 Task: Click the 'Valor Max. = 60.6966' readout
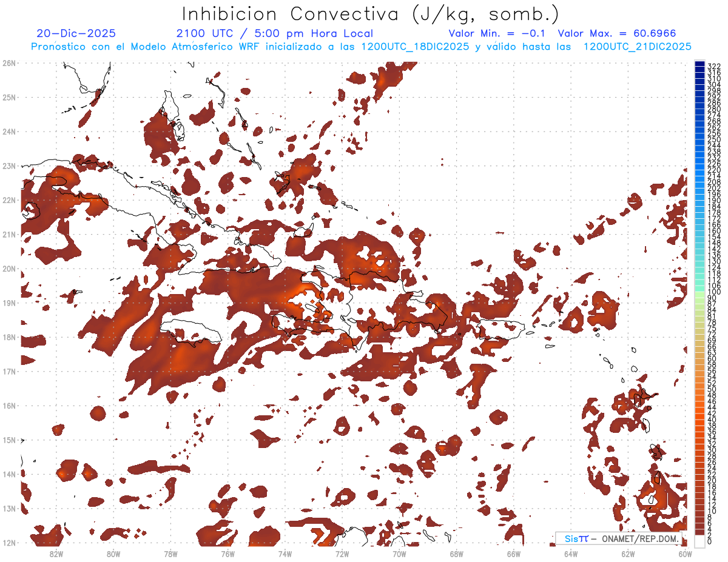[617, 33]
